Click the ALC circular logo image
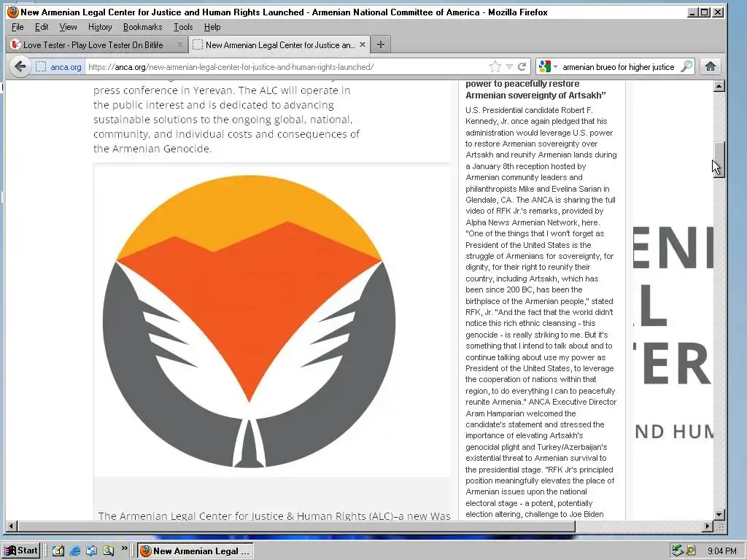The image size is (747, 560). tap(249, 321)
